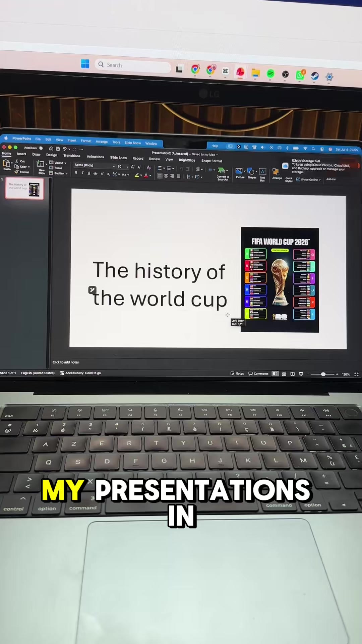Open the bullets list dropdown arrow
Viewport: 362px width, 644px height.
pos(164,168)
